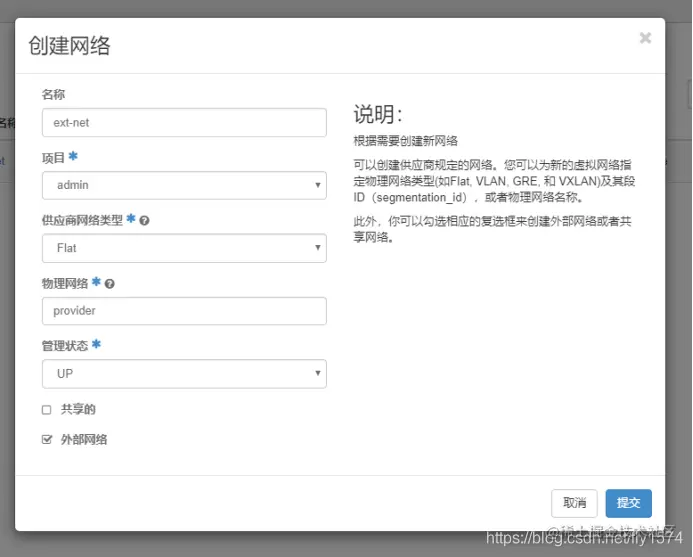The width and height of the screenshot is (693, 557).
Task: Click the 根据需要创建新网络 text
Action: tap(405, 141)
